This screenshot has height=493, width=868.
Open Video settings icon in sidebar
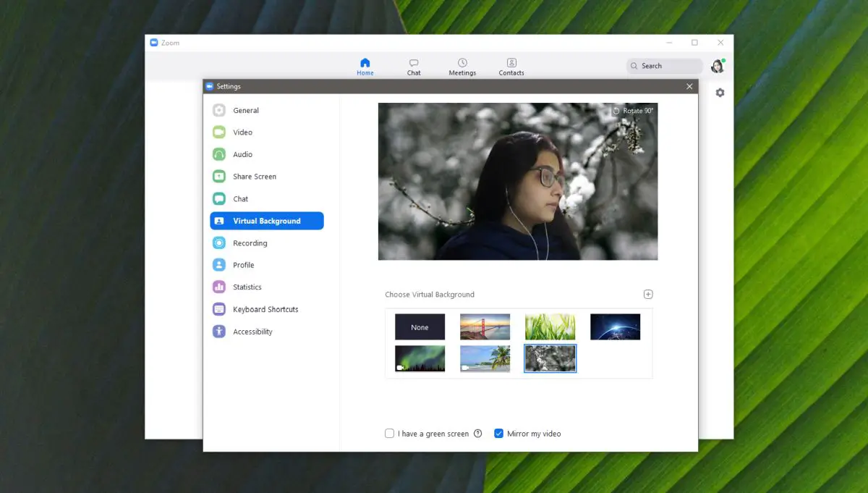(x=219, y=132)
